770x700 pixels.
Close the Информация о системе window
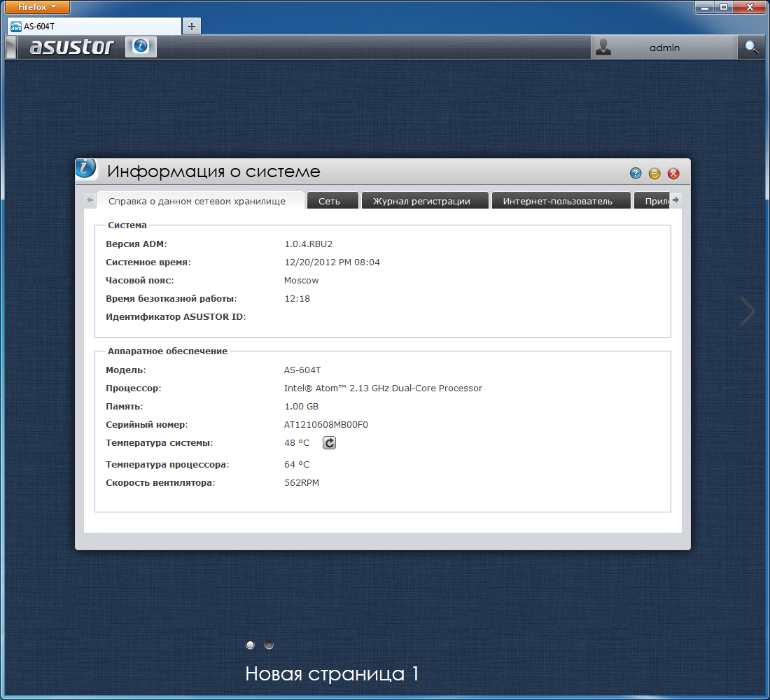[673, 174]
